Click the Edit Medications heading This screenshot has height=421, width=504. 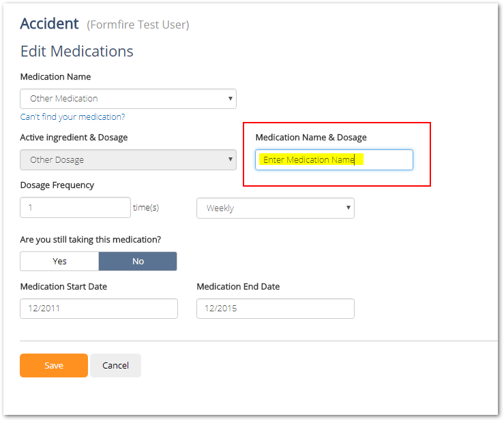tap(77, 51)
